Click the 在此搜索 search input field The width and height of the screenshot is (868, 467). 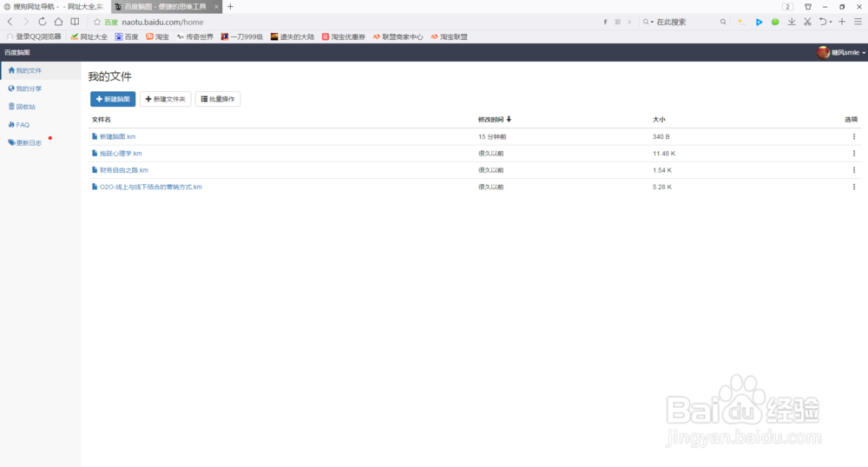pyautogui.click(x=687, y=22)
